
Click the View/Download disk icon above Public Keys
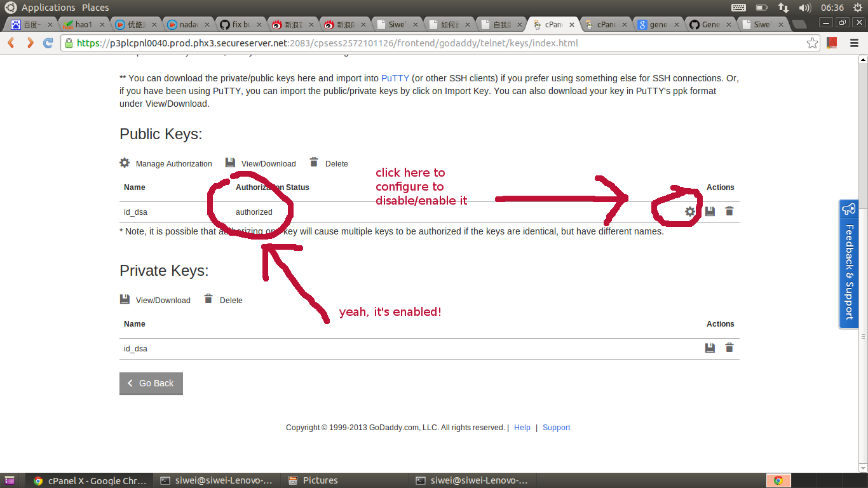(230, 163)
